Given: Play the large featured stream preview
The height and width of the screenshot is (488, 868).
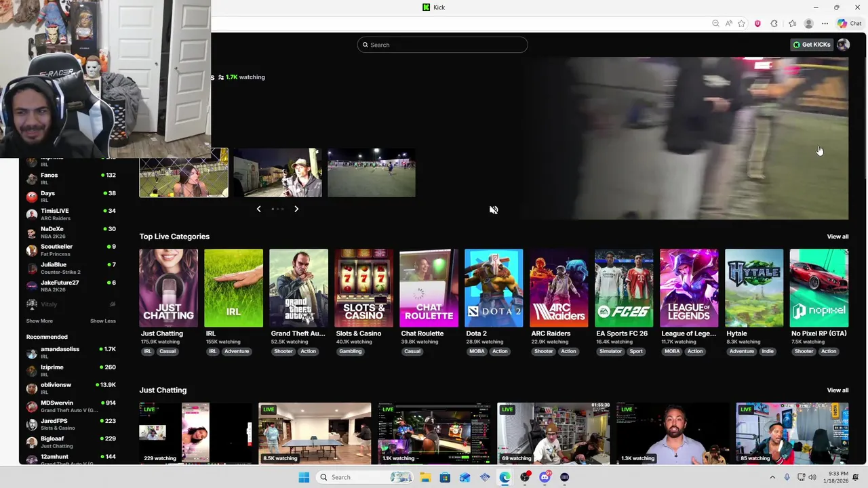Looking at the screenshot, I should point(685,138).
